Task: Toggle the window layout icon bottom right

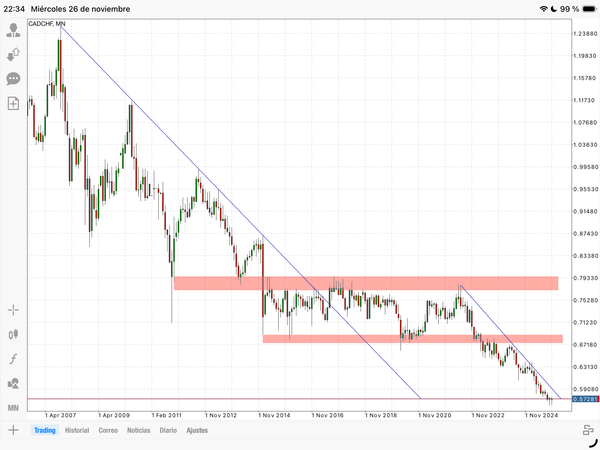Action: tap(588, 430)
